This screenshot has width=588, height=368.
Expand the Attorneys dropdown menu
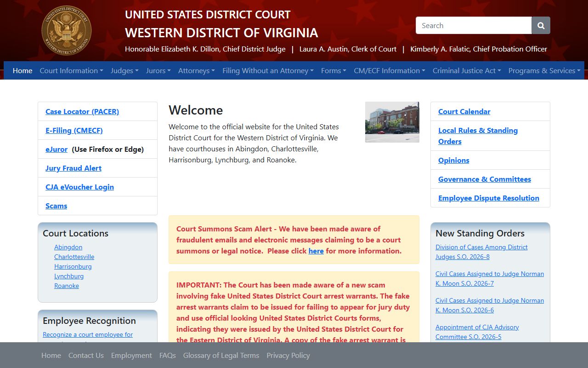tap(197, 70)
